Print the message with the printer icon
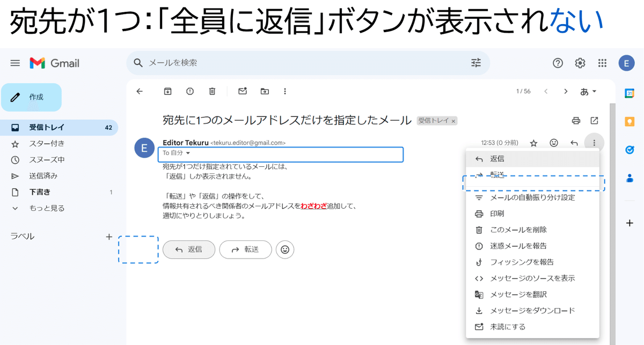Screen dimensions: 644x345 pyautogui.click(x=576, y=121)
